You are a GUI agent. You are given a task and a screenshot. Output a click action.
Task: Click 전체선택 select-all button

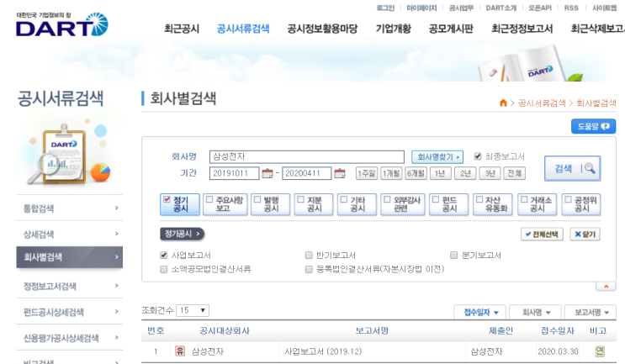[542, 235]
